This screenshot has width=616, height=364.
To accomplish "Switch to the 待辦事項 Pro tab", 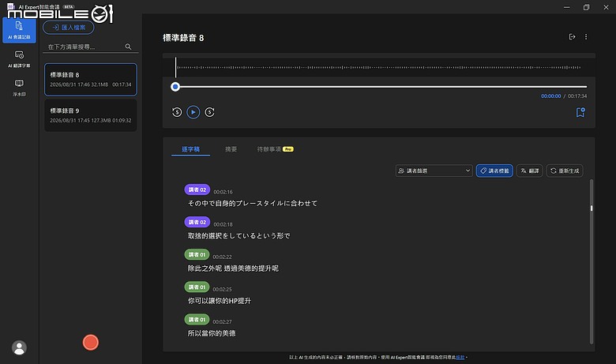I will pos(275,149).
